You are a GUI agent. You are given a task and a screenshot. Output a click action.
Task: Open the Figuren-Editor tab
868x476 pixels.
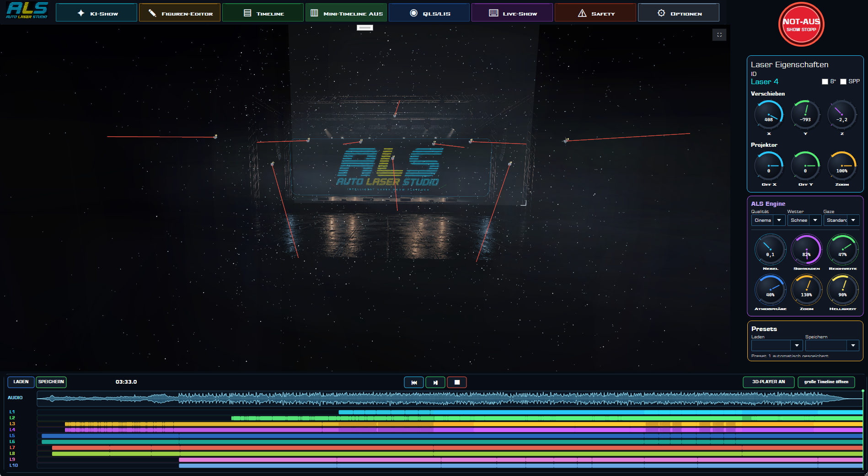(180, 13)
